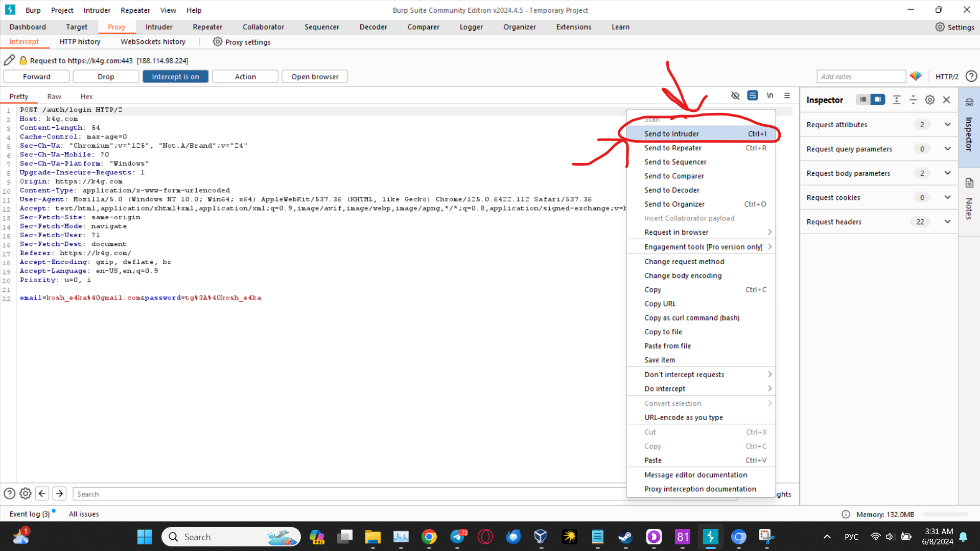Select the Inspector side tab
The height and width of the screenshot is (551, 980).
click(x=969, y=127)
